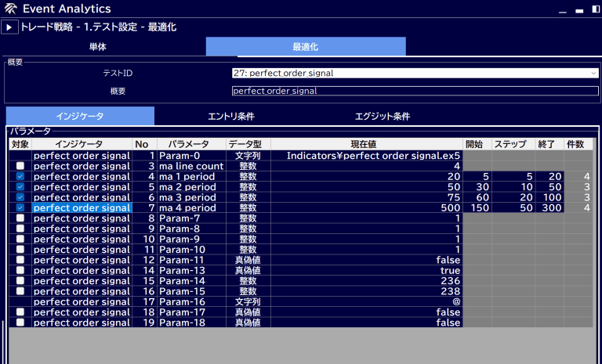The height and width of the screenshot is (364, 602).
Task: Open the インジケータ tab
Action: pos(78,116)
